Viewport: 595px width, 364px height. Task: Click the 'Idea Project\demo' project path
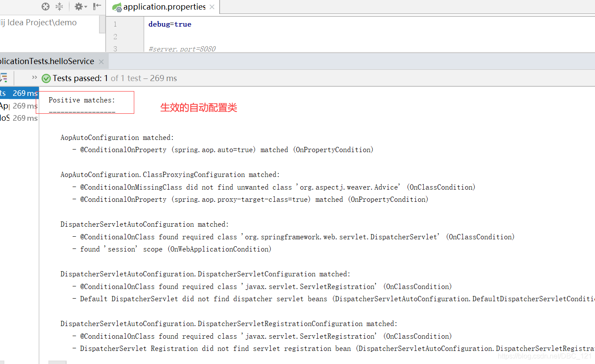coord(38,23)
